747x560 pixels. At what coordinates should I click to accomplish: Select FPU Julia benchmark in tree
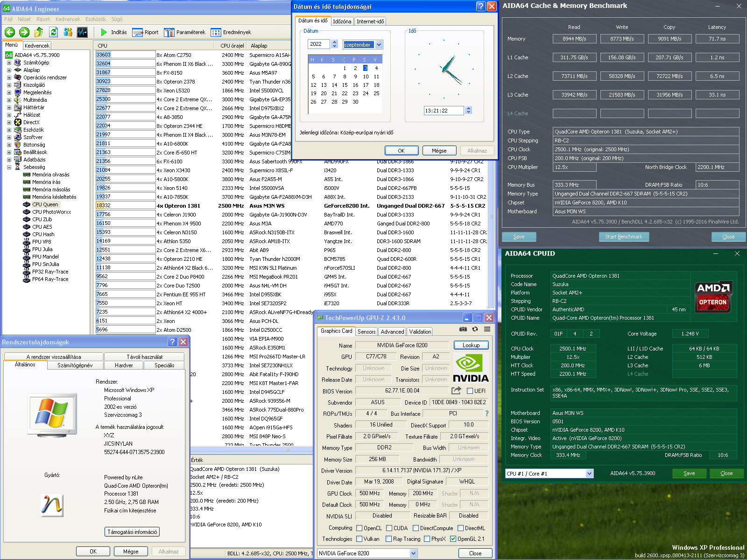click(x=42, y=249)
